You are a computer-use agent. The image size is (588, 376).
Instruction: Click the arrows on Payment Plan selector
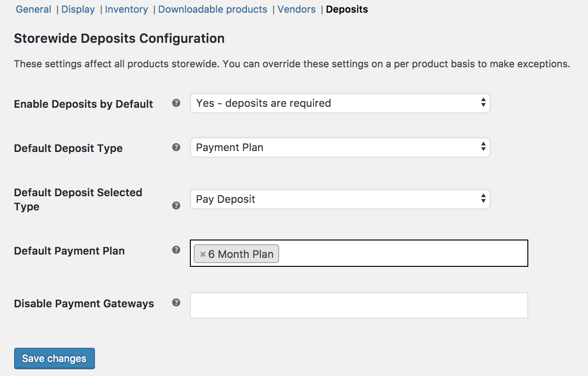pyautogui.click(x=483, y=147)
